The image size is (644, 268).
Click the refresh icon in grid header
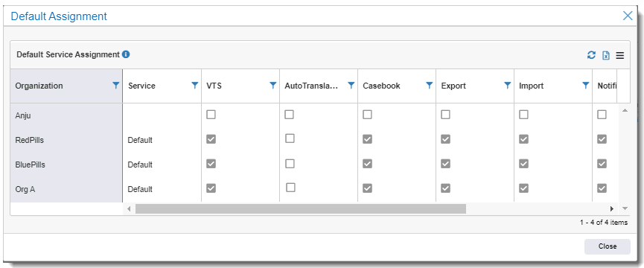pos(591,55)
